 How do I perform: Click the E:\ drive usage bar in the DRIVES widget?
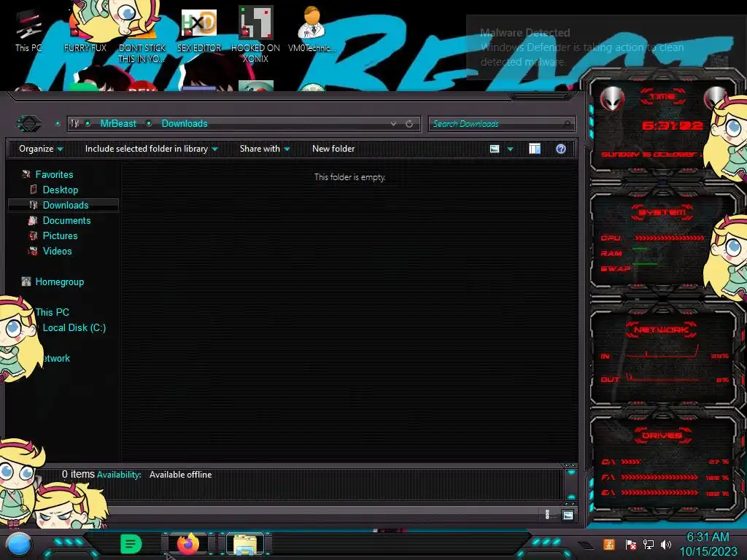[659, 493]
